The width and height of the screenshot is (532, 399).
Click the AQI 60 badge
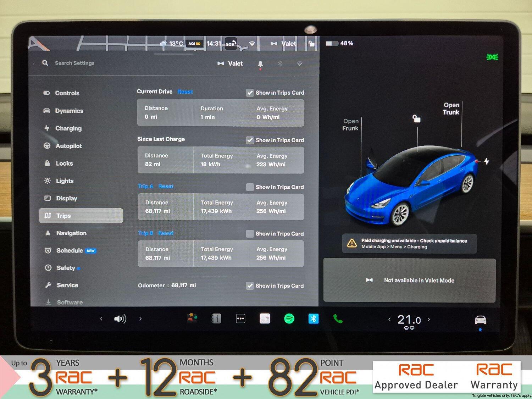(x=194, y=44)
